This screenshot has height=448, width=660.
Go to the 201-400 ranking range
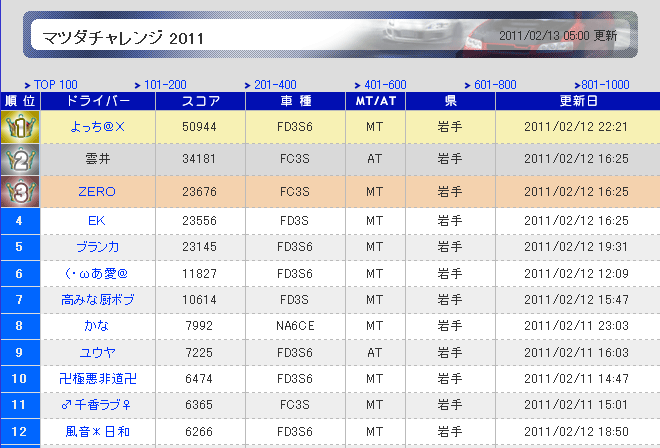coord(275,85)
